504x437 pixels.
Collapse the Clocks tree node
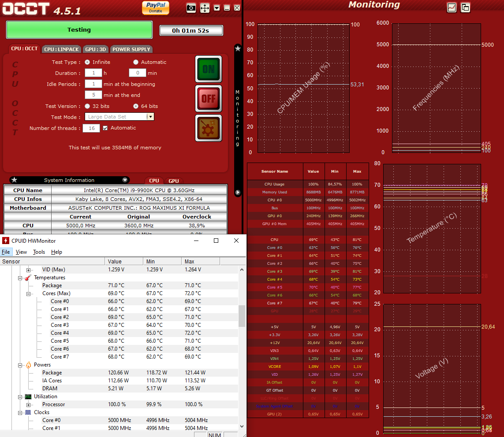coord(20,413)
